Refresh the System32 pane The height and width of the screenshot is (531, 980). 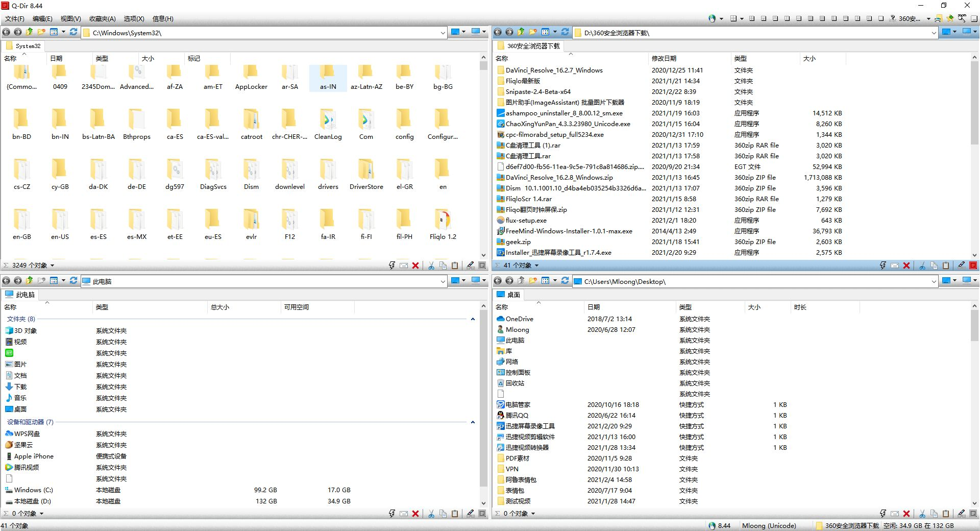pos(73,32)
